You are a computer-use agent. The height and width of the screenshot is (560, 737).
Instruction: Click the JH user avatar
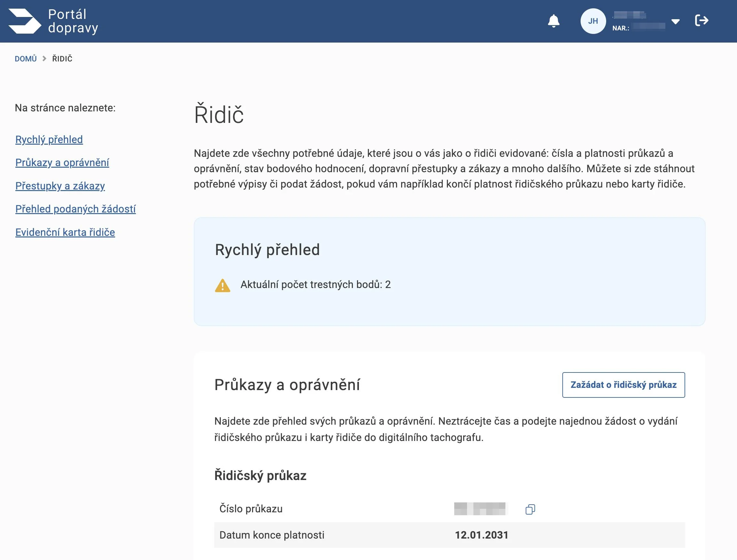coord(593,21)
